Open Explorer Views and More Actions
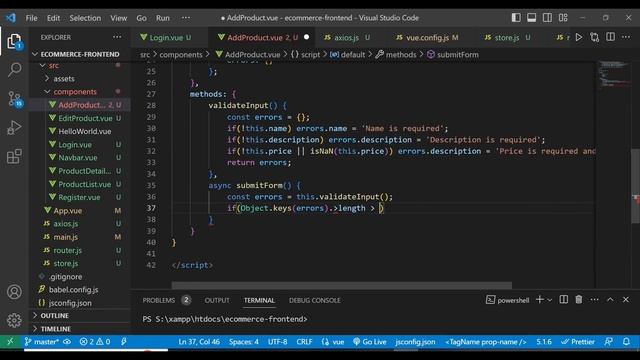 click(x=117, y=37)
